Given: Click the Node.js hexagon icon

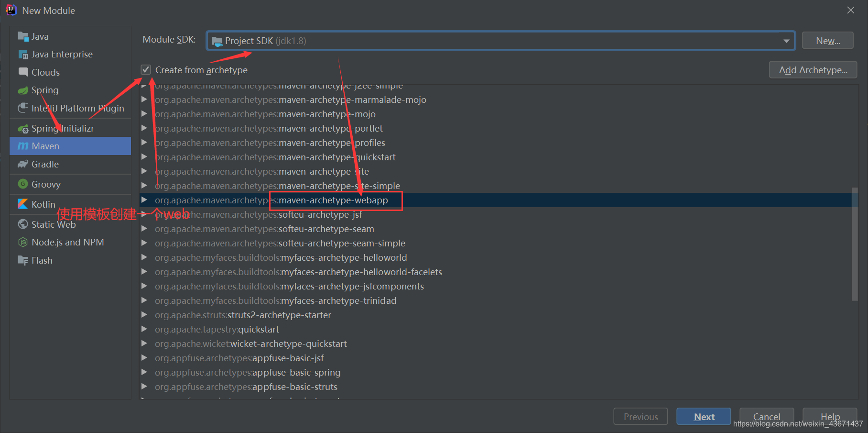Looking at the screenshot, I should coord(23,243).
